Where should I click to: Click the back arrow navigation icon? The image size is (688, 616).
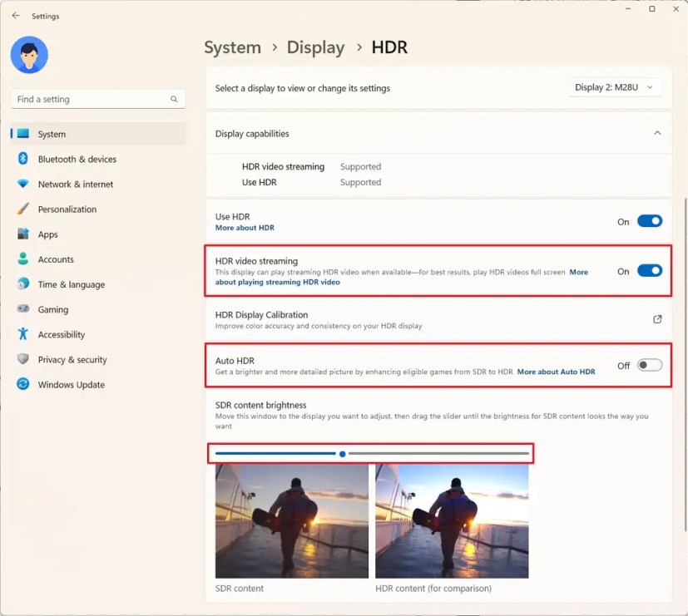tap(15, 16)
